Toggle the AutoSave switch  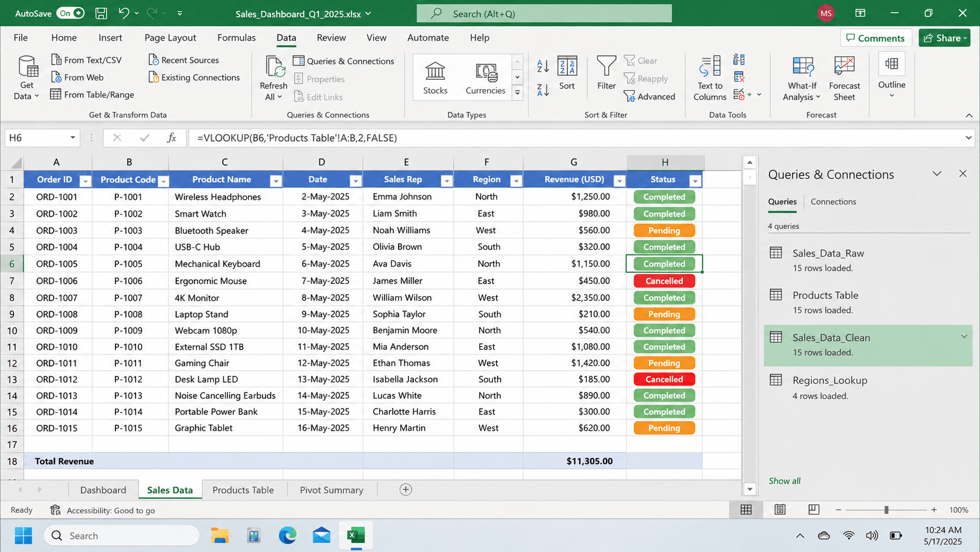(71, 13)
